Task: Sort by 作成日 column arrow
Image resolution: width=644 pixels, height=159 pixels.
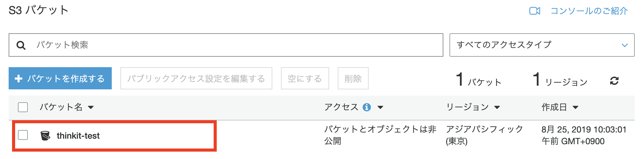Action: (575, 108)
